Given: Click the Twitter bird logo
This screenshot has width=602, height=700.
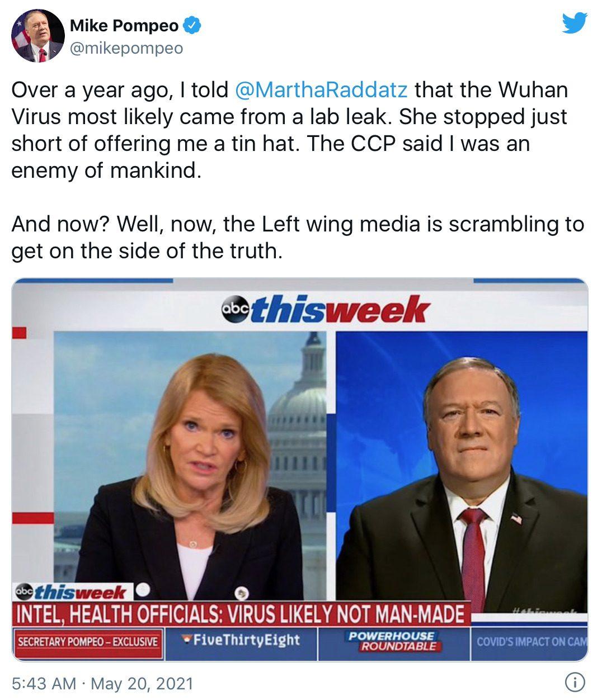Looking at the screenshot, I should (576, 23).
